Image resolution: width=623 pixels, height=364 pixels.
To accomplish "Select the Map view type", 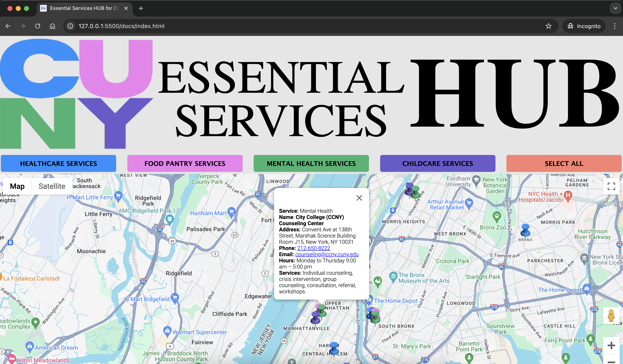I will point(17,186).
